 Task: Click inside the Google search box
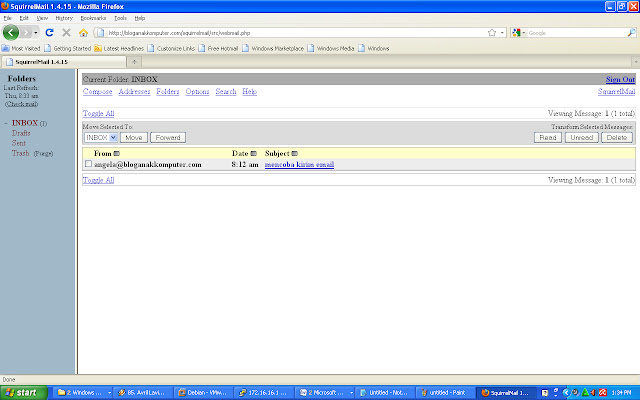pos(576,33)
